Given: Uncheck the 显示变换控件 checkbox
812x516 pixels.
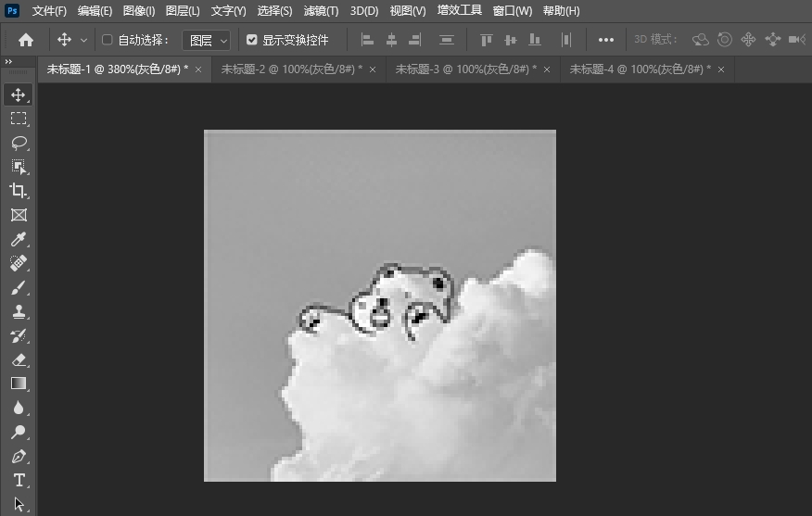Looking at the screenshot, I should [252, 40].
